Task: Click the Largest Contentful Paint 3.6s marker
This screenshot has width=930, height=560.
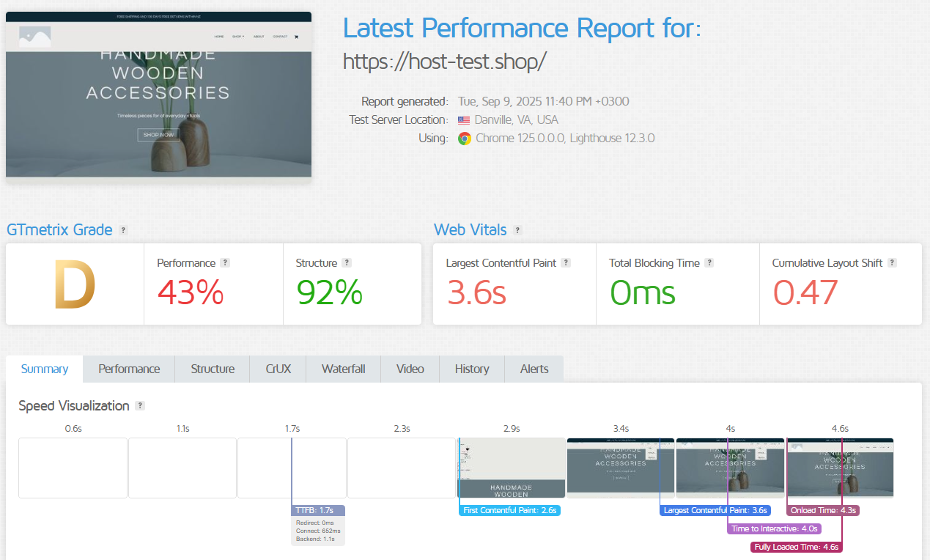Action: pyautogui.click(x=715, y=510)
